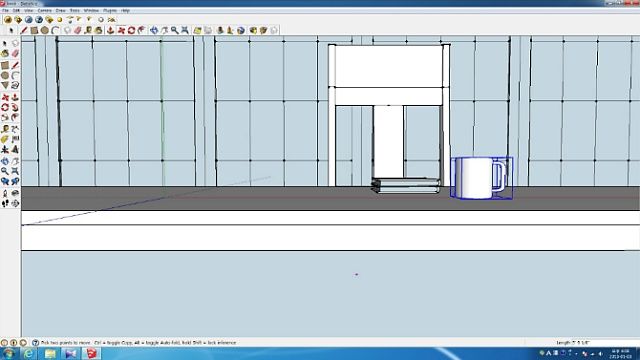Screen dimensions: 640x360
Task: Activate the Axes tool
Action: 5,149
